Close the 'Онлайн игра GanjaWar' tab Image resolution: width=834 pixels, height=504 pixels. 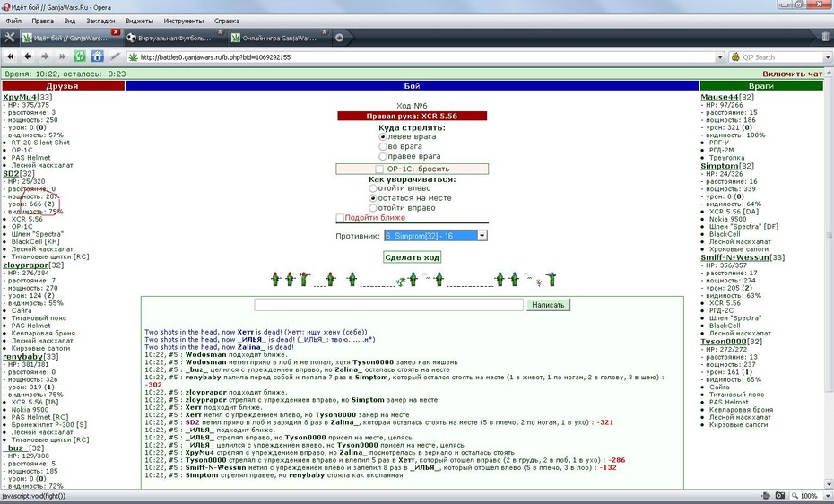click(324, 32)
